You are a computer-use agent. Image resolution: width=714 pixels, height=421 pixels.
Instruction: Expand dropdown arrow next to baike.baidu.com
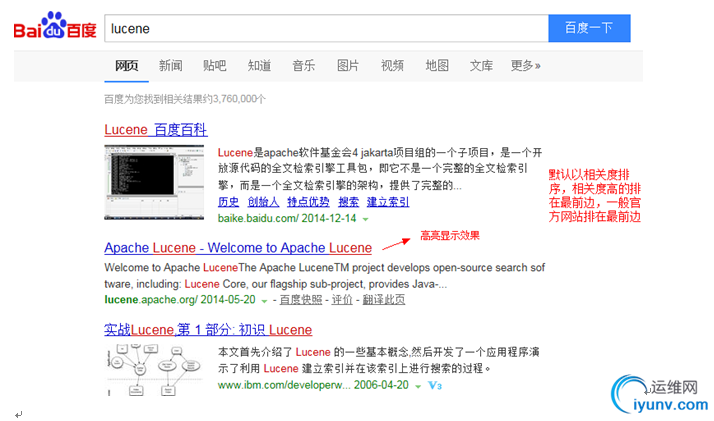(x=365, y=219)
